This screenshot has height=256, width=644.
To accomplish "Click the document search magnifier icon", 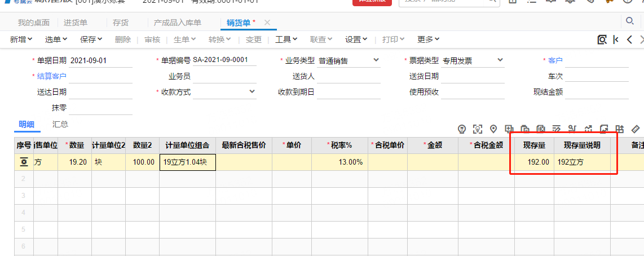I will coord(602,39).
